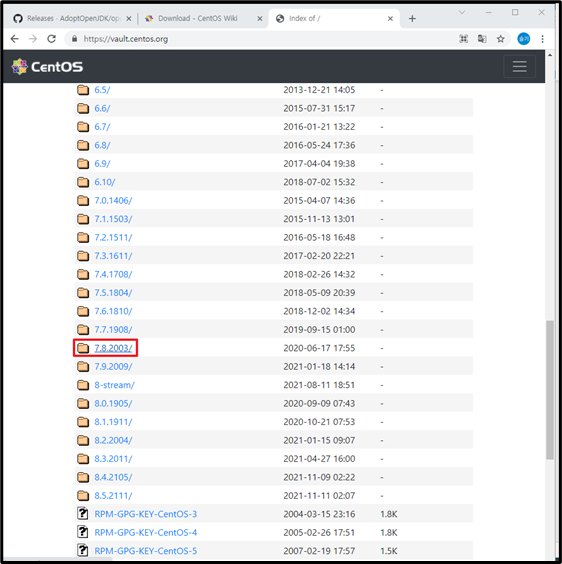Browse the 7.2.1511/ directory
The width and height of the screenshot is (562, 564).
[x=113, y=237]
